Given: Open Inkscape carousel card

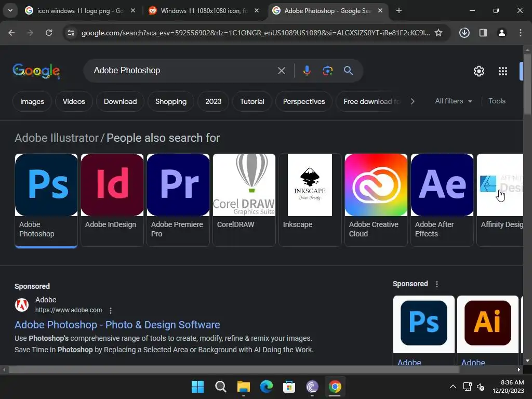Looking at the screenshot, I should pos(310,200).
